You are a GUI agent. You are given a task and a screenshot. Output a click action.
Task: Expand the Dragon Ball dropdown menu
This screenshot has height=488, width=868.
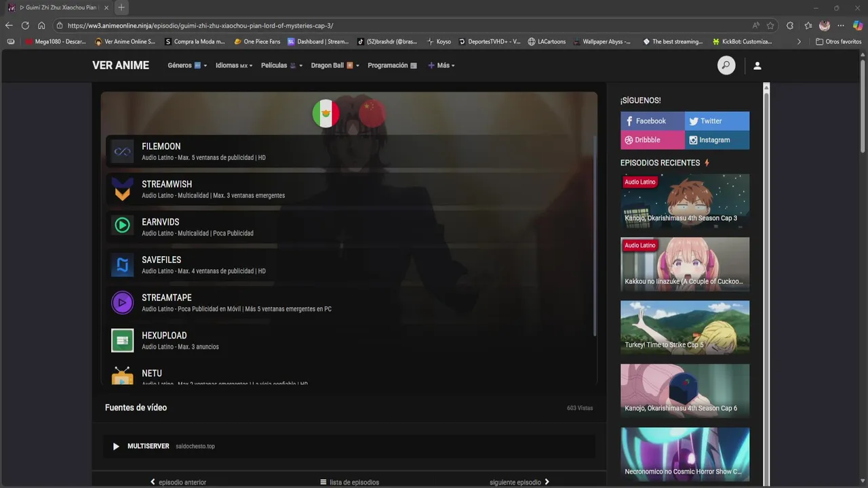(335, 66)
